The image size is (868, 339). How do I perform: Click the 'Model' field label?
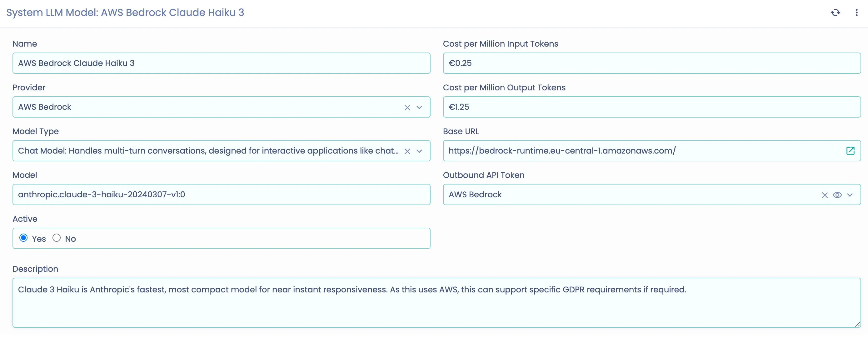pyautogui.click(x=25, y=175)
